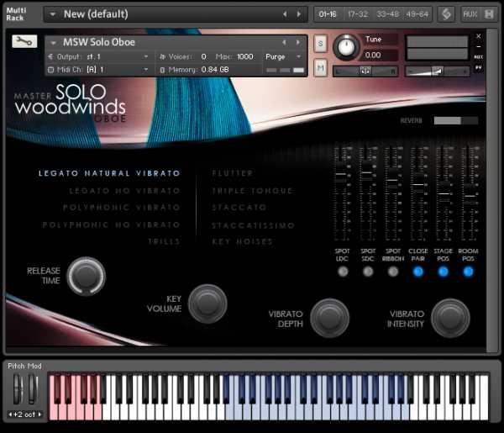Select Key Noises articulation
504x433 pixels.
(243, 241)
